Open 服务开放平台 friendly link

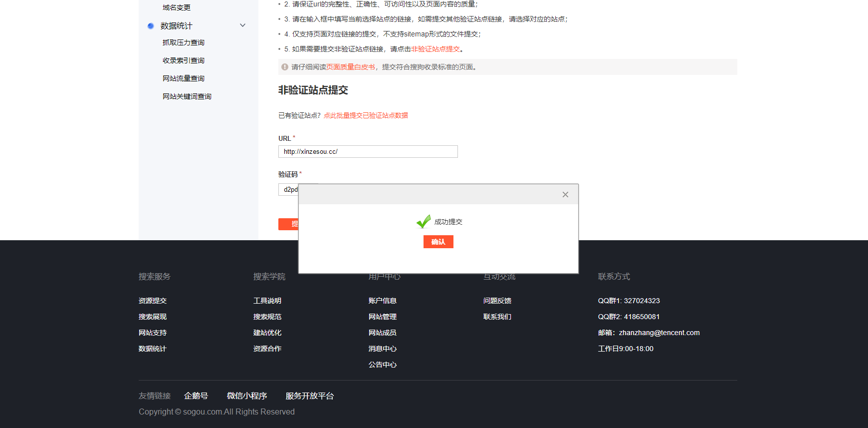pyautogui.click(x=310, y=396)
